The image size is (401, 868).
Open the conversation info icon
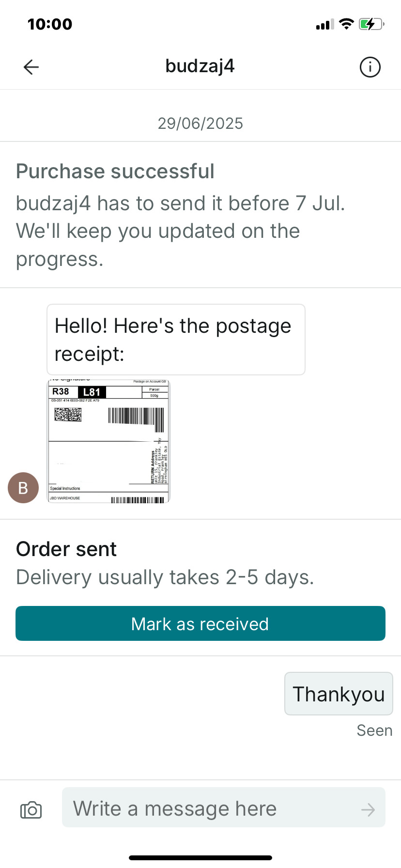(370, 67)
